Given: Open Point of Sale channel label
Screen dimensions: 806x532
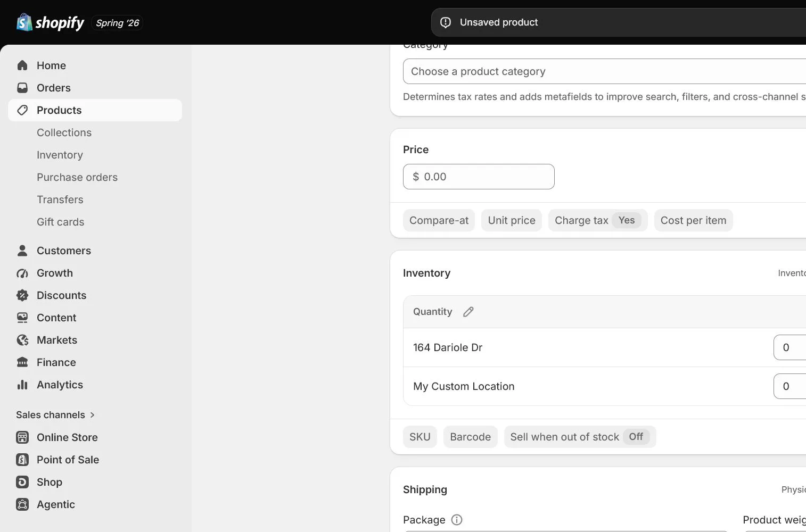Looking at the screenshot, I should tap(68, 460).
